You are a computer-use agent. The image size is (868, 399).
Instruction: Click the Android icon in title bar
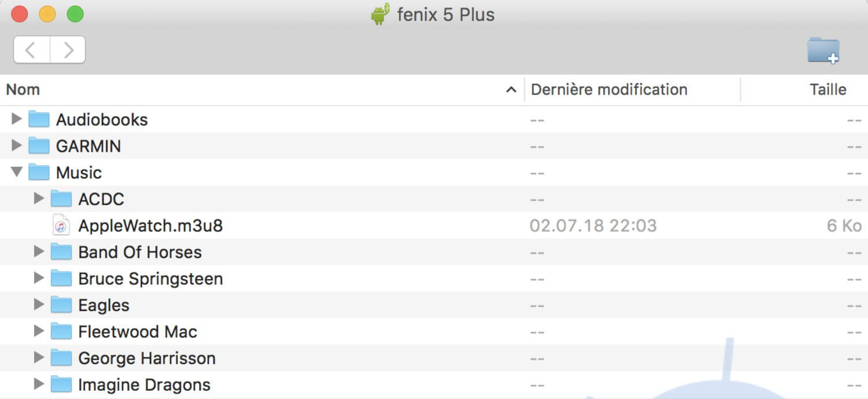pyautogui.click(x=380, y=14)
